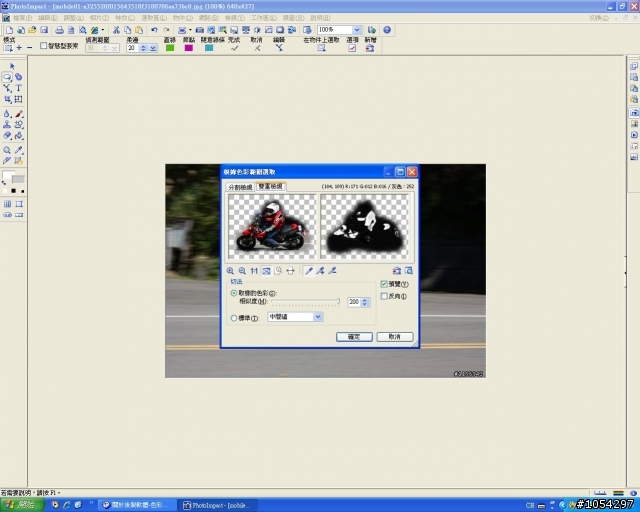Open the dropdown arrow beside the scanner icon
The width and height of the screenshot is (640, 512).
pos(190,30)
